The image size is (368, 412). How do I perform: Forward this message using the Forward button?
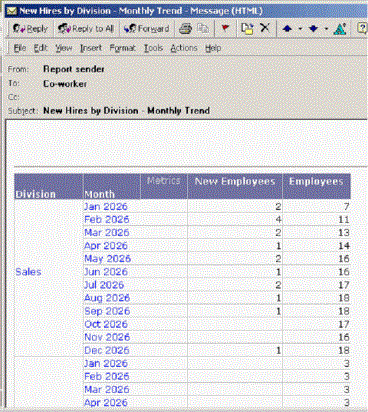point(146,29)
